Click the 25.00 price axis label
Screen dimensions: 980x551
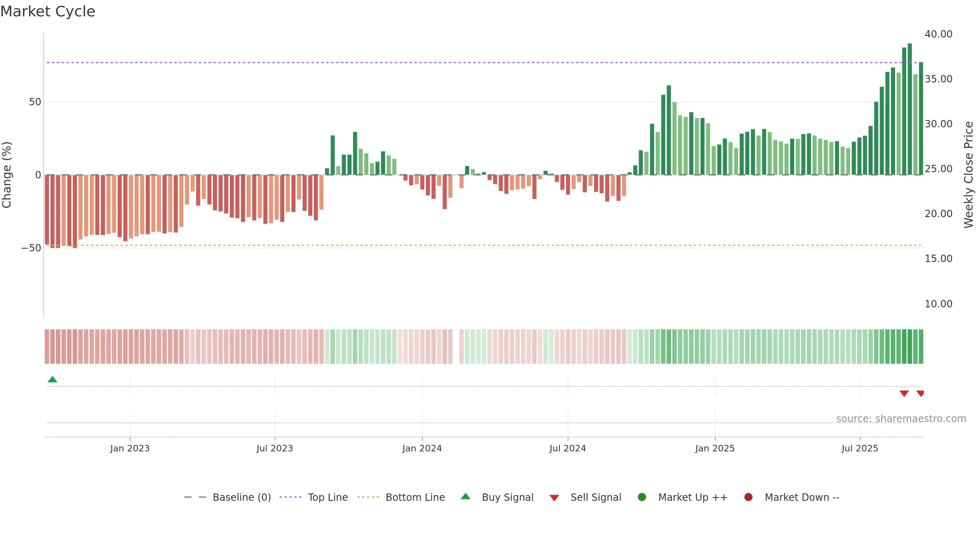click(x=938, y=169)
